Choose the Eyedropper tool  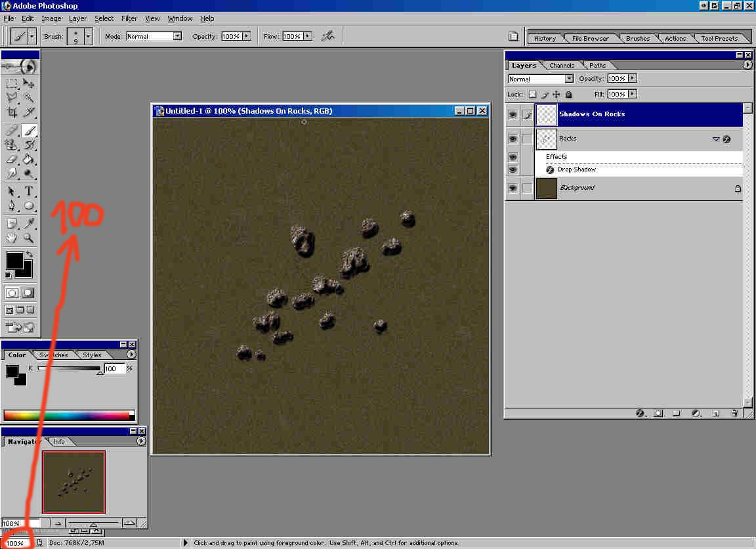point(29,223)
